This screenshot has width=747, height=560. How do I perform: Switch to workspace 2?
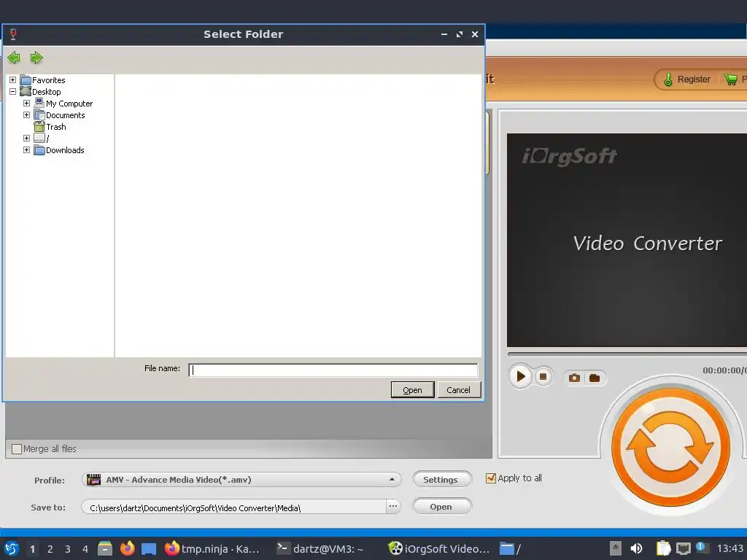point(50,549)
